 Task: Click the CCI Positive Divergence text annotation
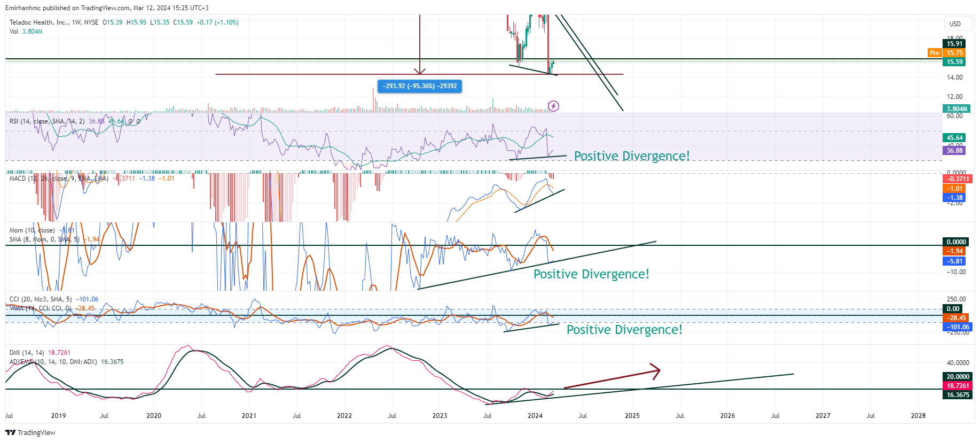[624, 330]
